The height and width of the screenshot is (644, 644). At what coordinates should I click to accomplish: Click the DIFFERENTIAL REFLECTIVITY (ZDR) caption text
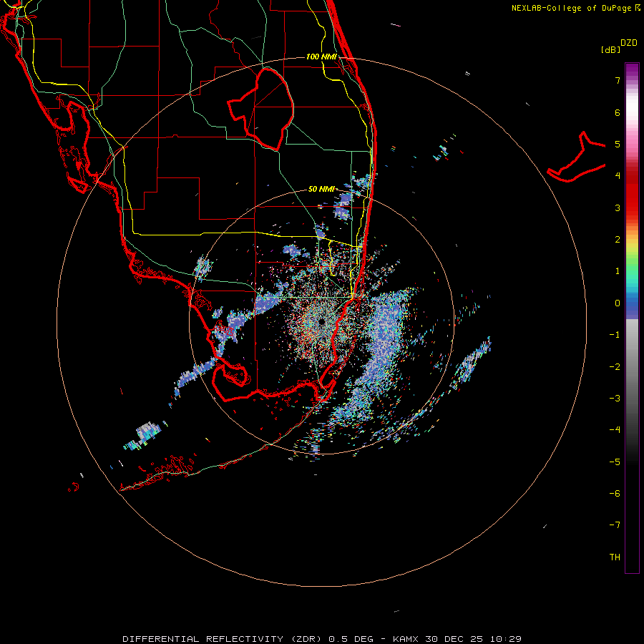tap(223, 639)
